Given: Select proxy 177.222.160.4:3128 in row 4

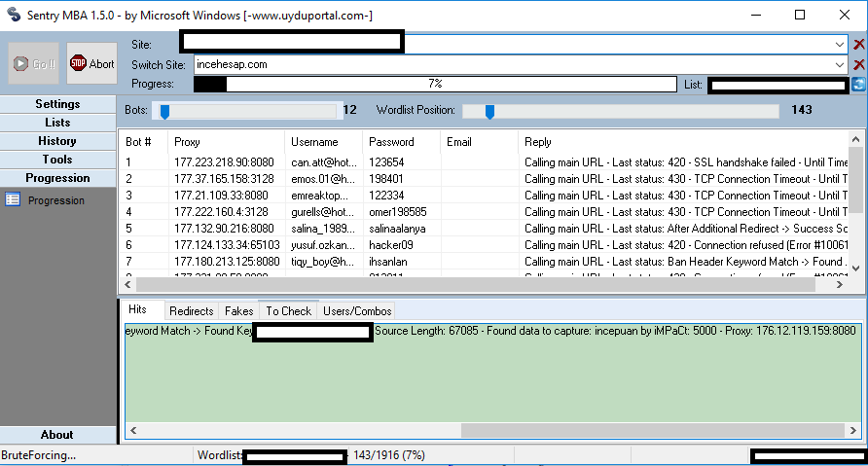Looking at the screenshot, I should 221,212.
